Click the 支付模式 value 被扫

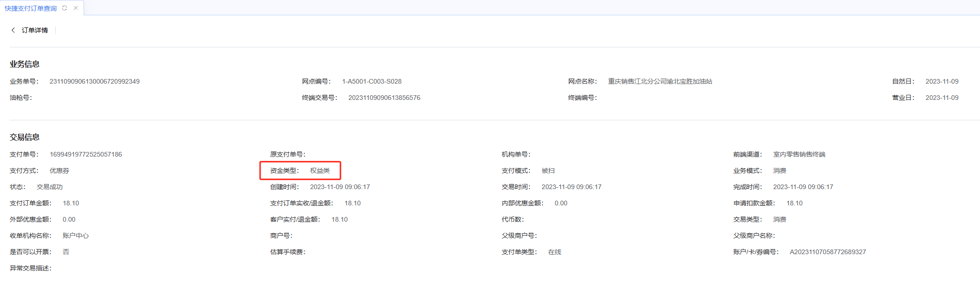(548, 171)
